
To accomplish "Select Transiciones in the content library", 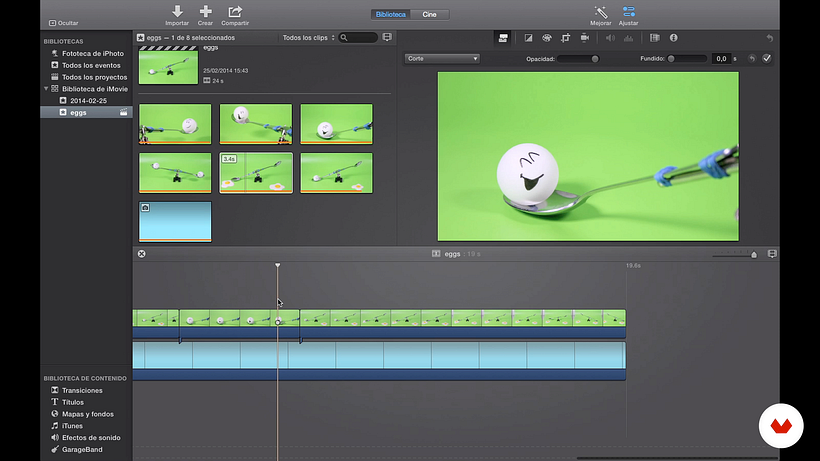I will (x=81, y=390).
